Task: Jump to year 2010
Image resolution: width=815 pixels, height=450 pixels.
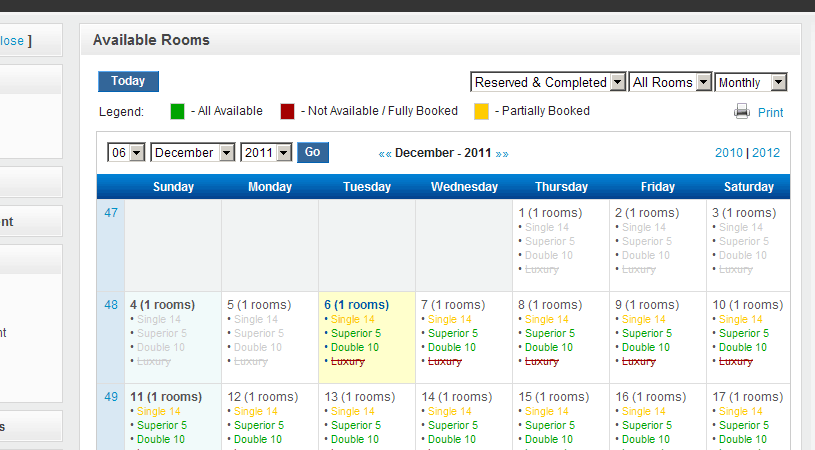Action: point(729,153)
